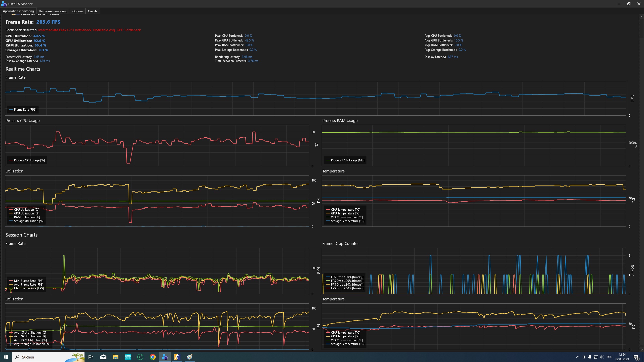The image size is (644, 362).
Task: Click the green U circle taskbar icon
Action: 140,357
